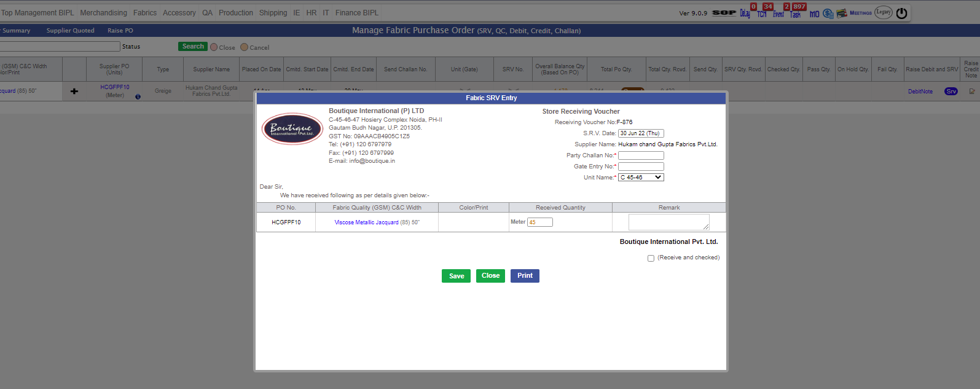Open the dollar calculator icon
This screenshot has width=980, height=389.
point(828,14)
